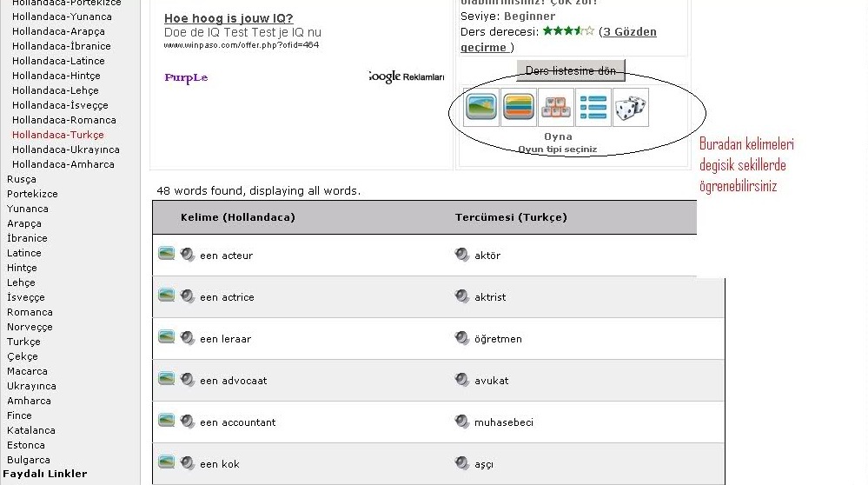Viewport: 868px width, 485px height.
Task: Start the keyboard typing game icon
Action: pos(556,107)
